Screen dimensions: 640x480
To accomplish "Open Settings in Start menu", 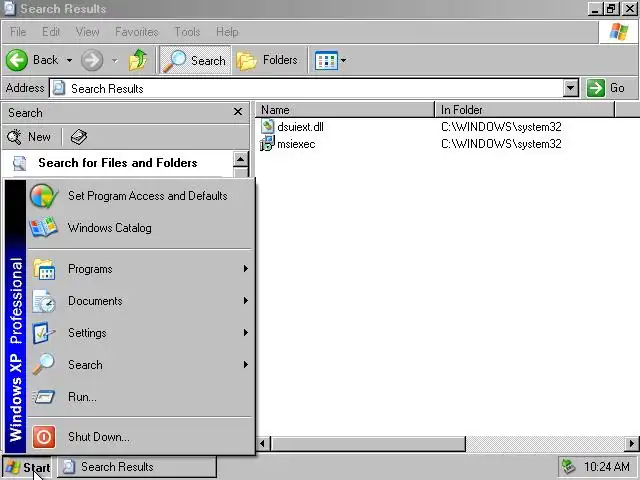I will (140, 333).
